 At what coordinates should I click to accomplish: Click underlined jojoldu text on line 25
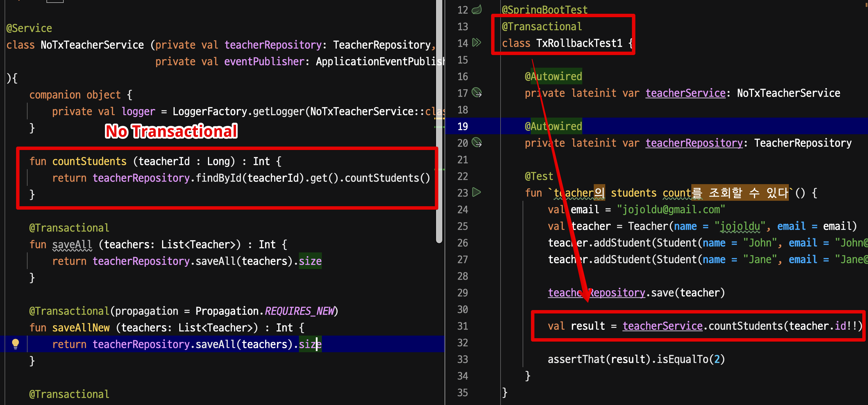pyautogui.click(x=740, y=226)
